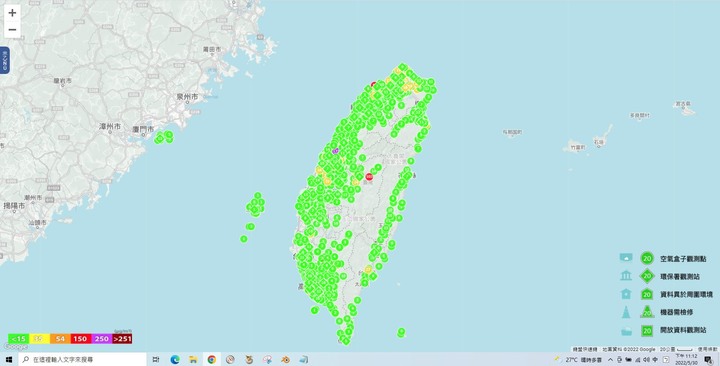Screen dimensions: 720x366
Task: Select the yellow 35 legend swatch
Action: tap(39, 339)
